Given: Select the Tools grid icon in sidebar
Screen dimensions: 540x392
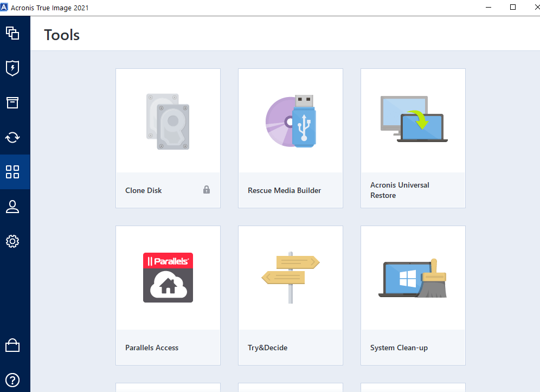Looking at the screenshot, I should (12, 172).
